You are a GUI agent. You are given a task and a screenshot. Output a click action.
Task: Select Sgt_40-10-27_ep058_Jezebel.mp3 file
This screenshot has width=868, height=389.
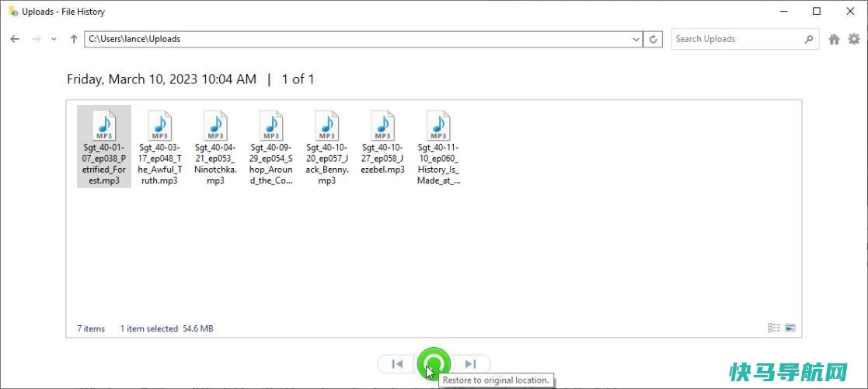click(383, 142)
